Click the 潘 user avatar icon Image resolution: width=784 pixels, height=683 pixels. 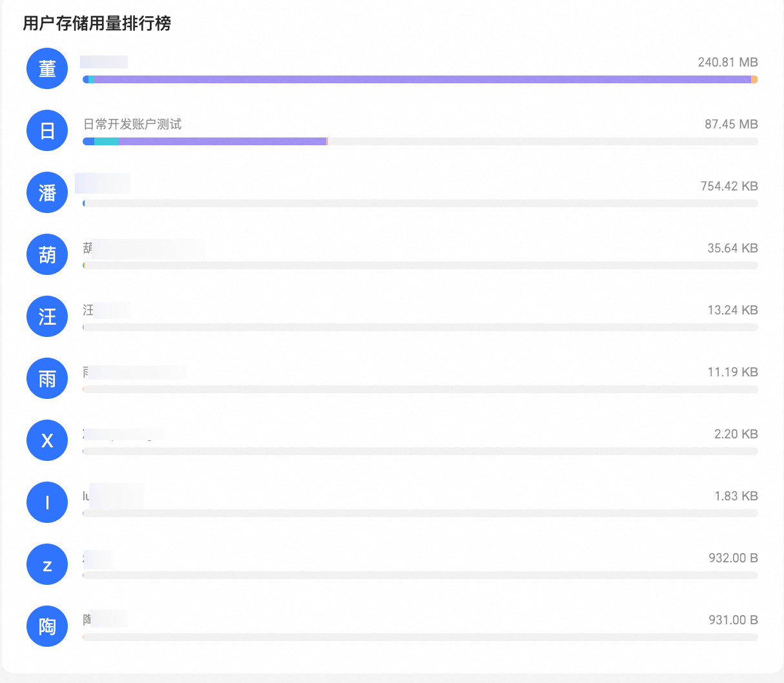click(47, 192)
